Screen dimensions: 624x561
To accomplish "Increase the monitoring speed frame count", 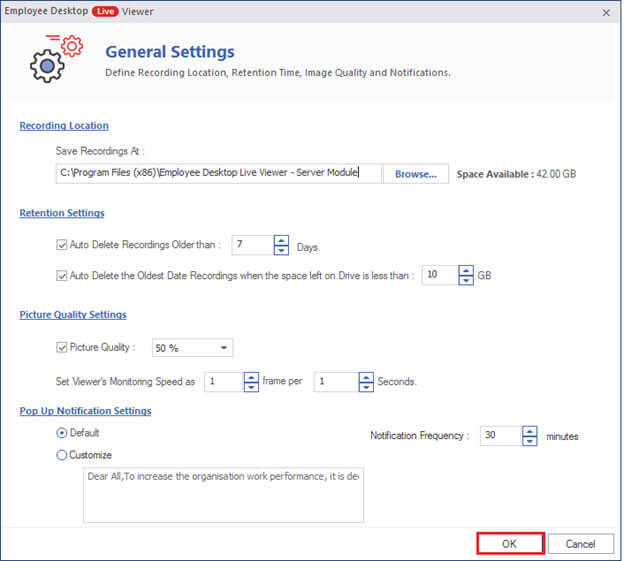I will click(x=252, y=377).
